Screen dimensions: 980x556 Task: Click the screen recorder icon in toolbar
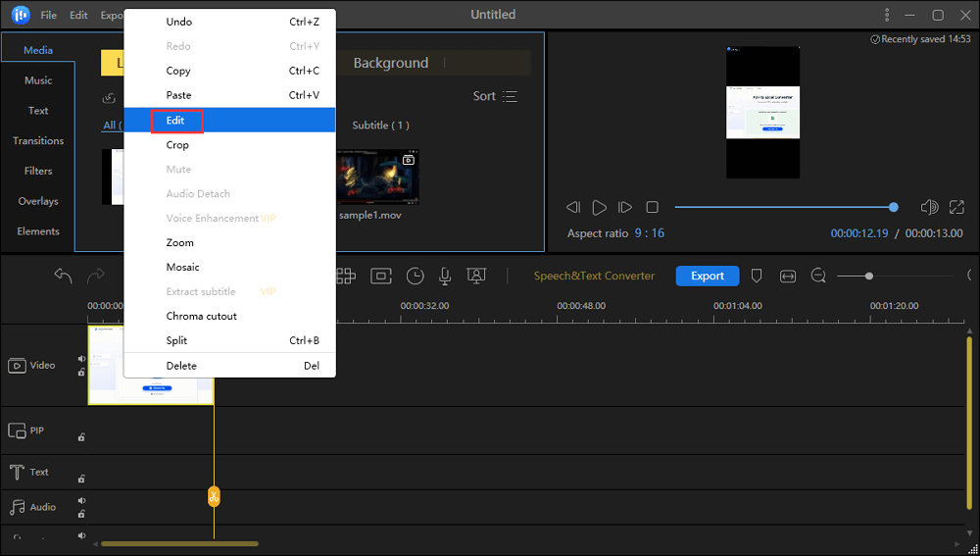click(x=476, y=277)
